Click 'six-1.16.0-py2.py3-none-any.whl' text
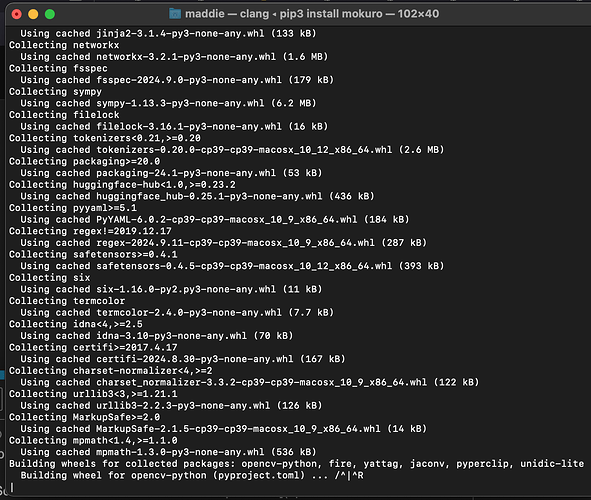The height and width of the screenshot is (500, 591). click(186, 289)
